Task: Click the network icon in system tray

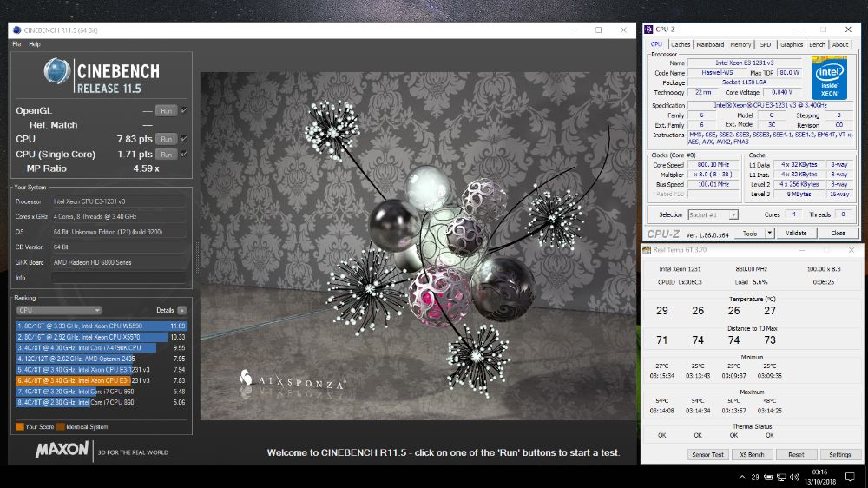Action: pos(781,477)
